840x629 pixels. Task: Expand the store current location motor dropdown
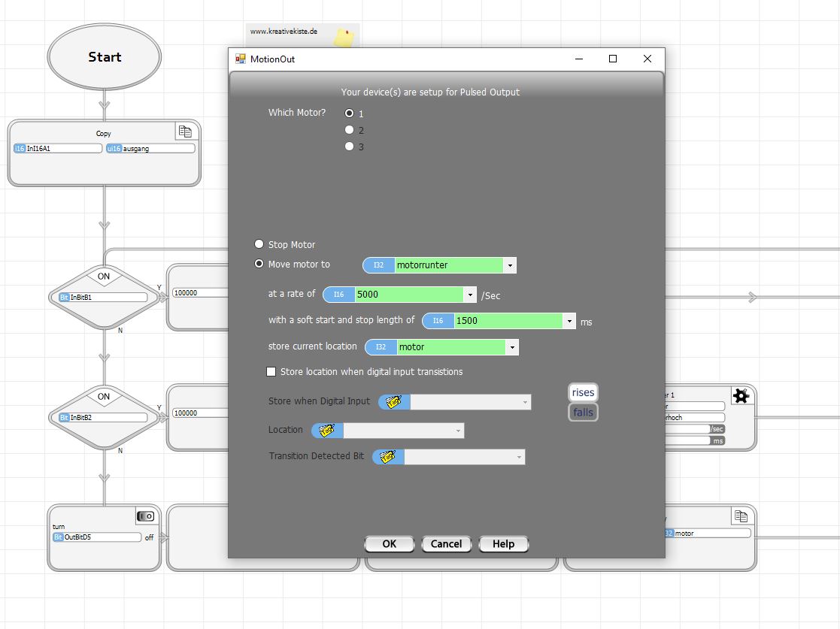[x=512, y=347]
